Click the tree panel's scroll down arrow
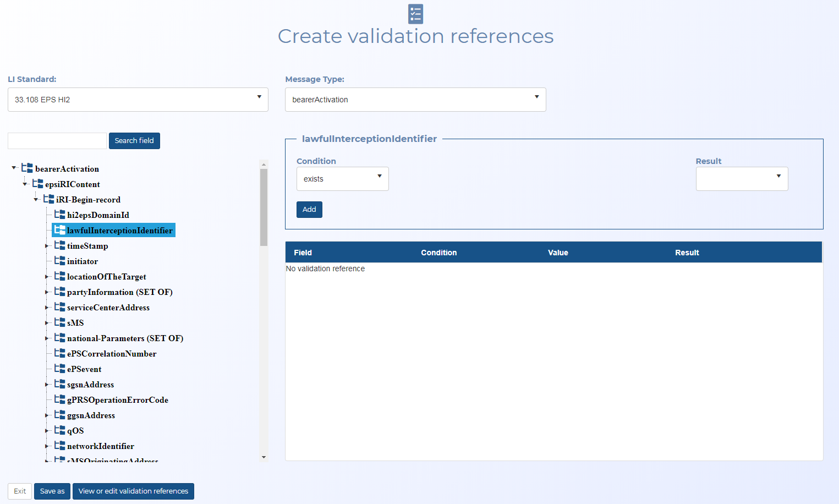Viewport: 839px width, 504px height. [x=264, y=457]
